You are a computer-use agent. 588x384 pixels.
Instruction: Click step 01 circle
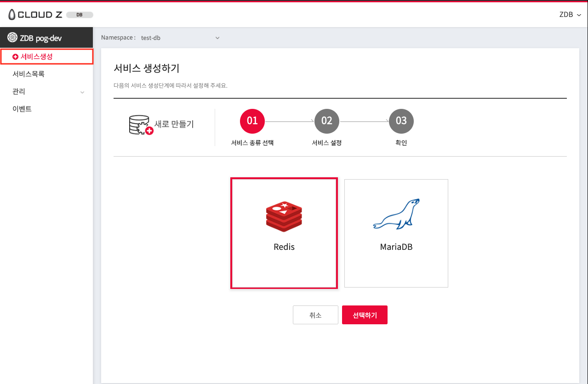pyautogui.click(x=252, y=121)
